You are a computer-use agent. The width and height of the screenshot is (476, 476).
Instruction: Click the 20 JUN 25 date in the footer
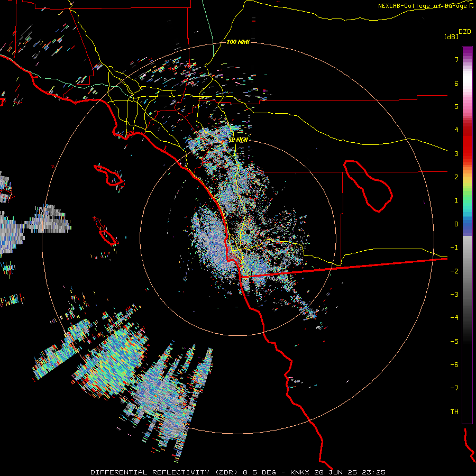coord(335,472)
